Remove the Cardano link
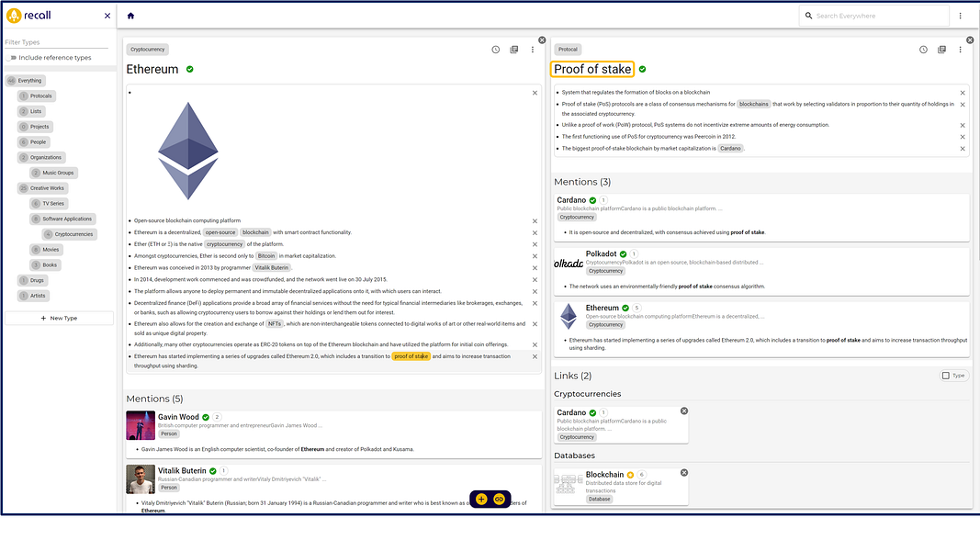The image size is (980, 551). tap(684, 411)
